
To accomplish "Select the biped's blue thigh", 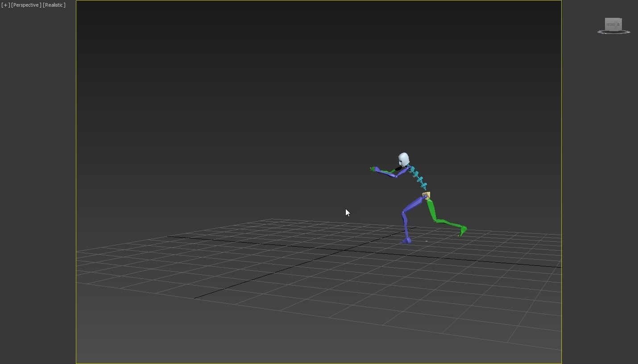I will pos(413,205).
